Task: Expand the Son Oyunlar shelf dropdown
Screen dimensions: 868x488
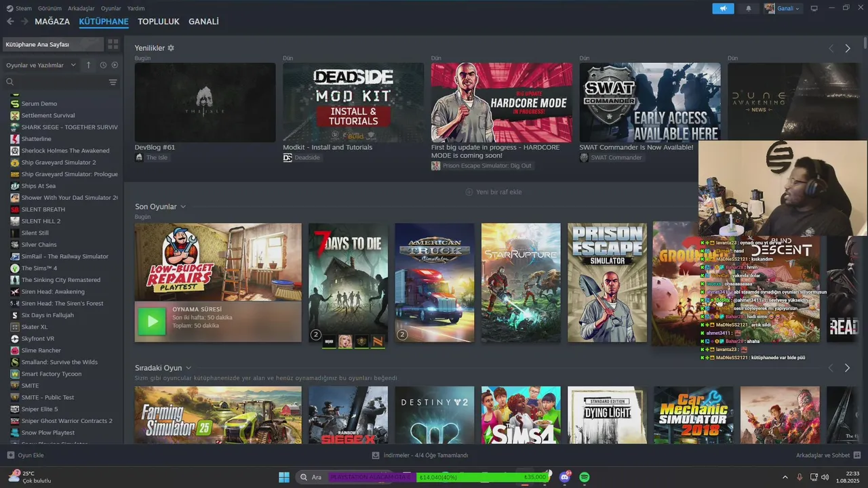Action: pyautogui.click(x=183, y=207)
